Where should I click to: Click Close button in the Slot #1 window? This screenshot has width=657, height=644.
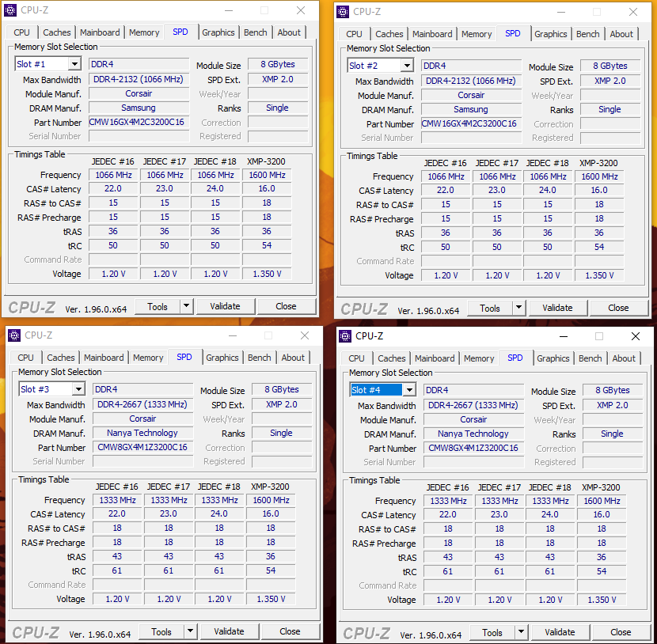(286, 306)
